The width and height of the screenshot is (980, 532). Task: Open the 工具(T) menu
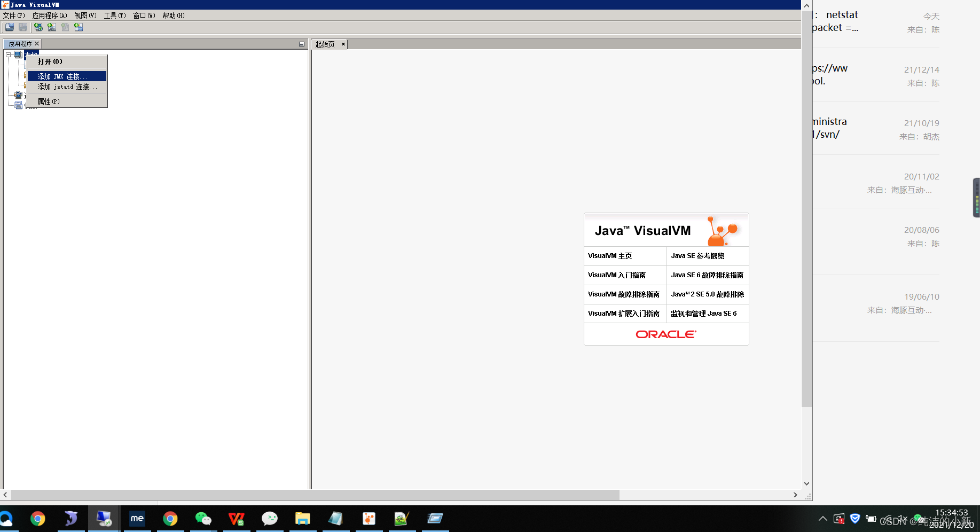pos(115,15)
